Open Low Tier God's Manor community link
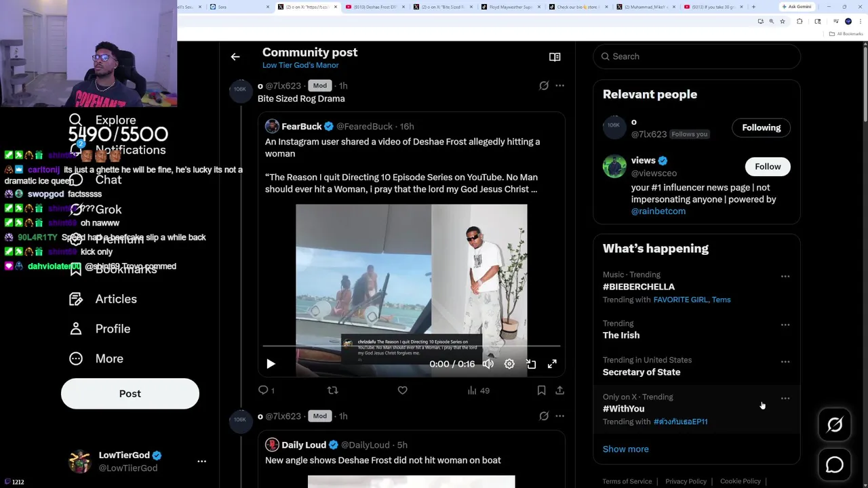 coord(300,65)
